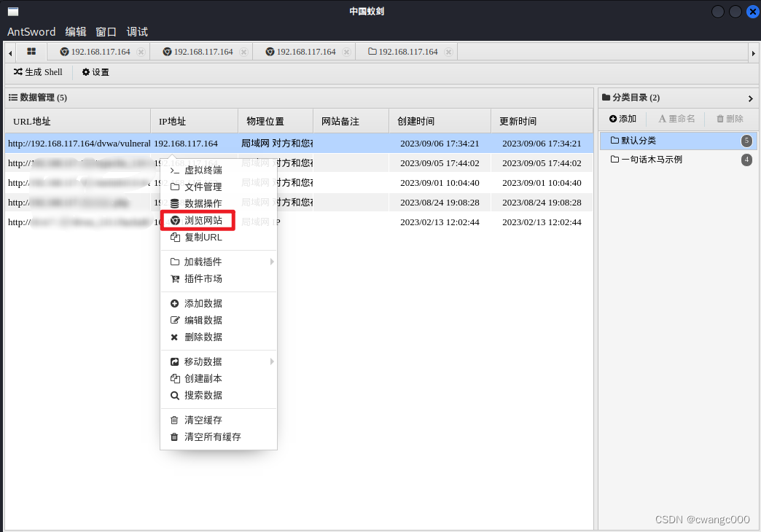Select 添加数据 in the context menu
The width and height of the screenshot is (761, 532).
pos(219,303)
